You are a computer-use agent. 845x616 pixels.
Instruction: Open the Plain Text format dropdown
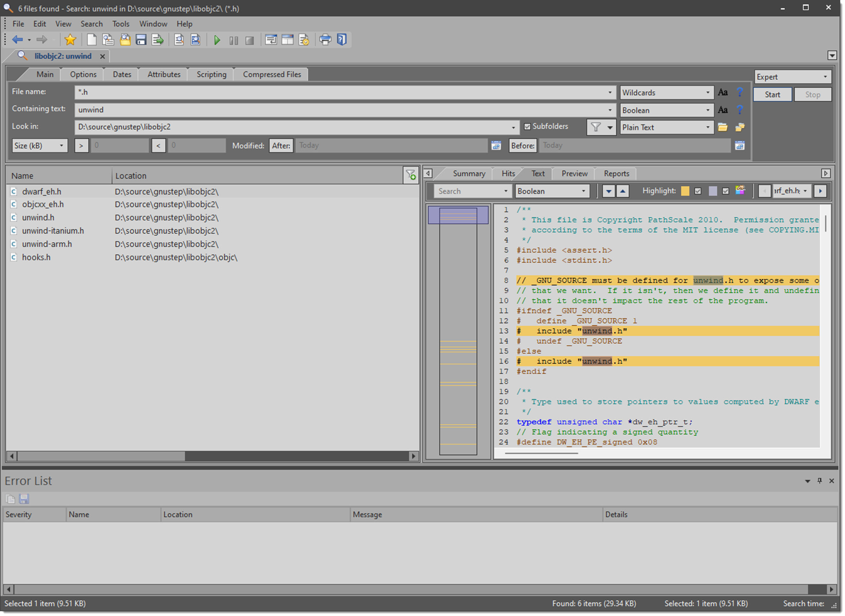(x=667, y=128)
